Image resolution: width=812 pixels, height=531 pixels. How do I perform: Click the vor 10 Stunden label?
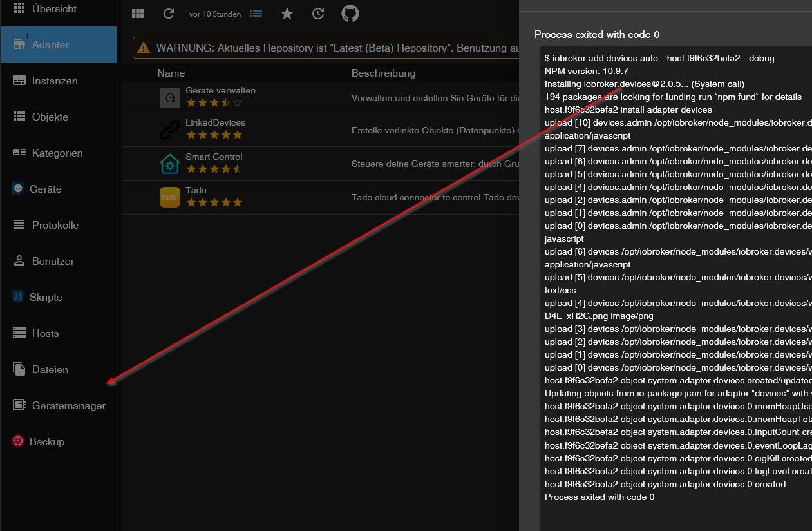[x=215, y=14]
